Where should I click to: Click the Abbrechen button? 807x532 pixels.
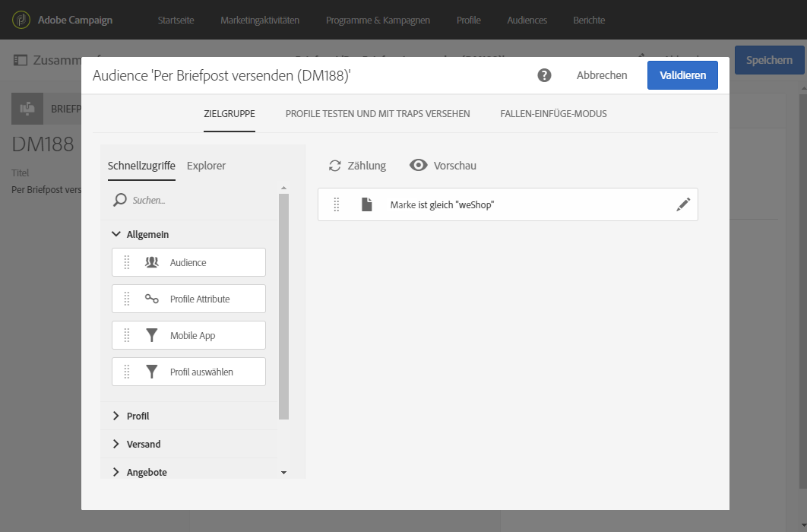pos(602,75)
